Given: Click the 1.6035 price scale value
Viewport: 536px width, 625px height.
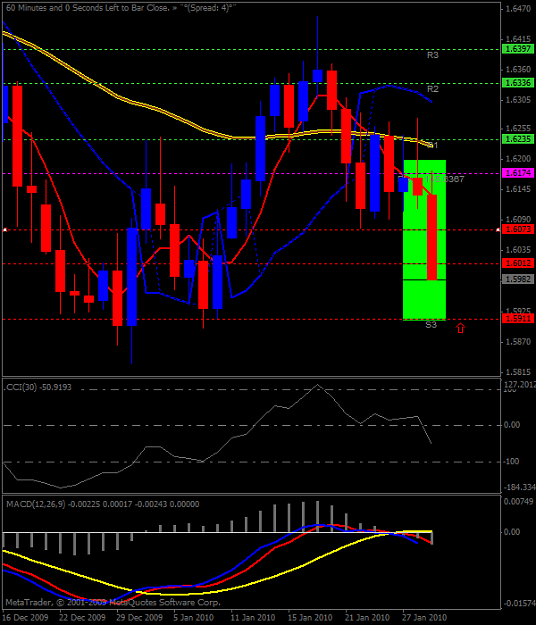Looking at the screenshot, I should tap(518, 250).
